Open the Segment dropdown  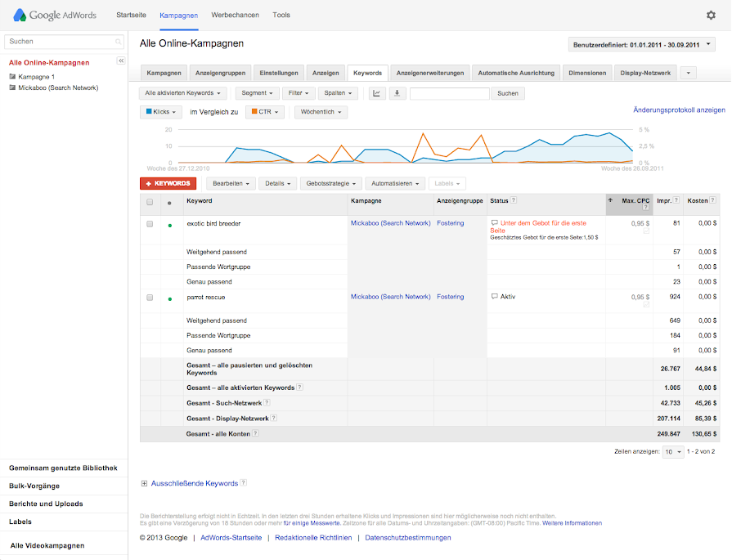258,93
